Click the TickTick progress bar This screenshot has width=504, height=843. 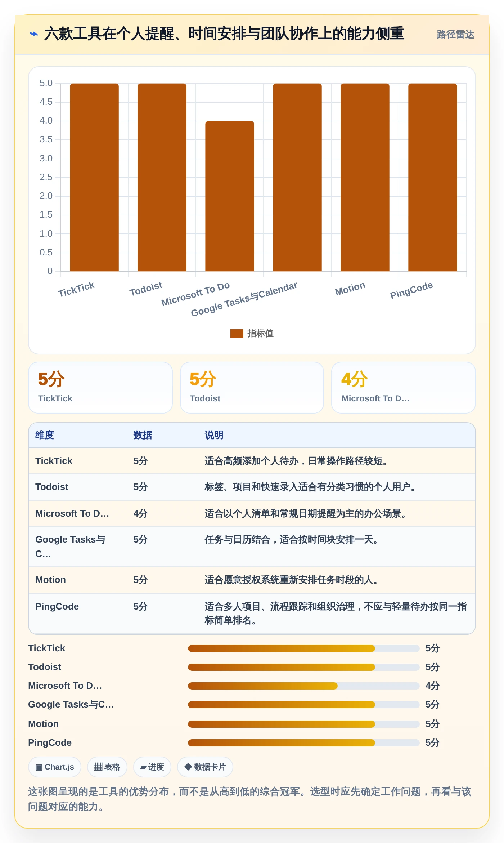[303, 648]
